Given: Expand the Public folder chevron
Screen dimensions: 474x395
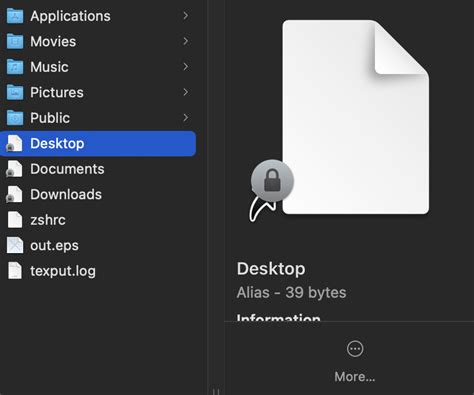Looking at the screenshot, I should click(x=186, y=118).
